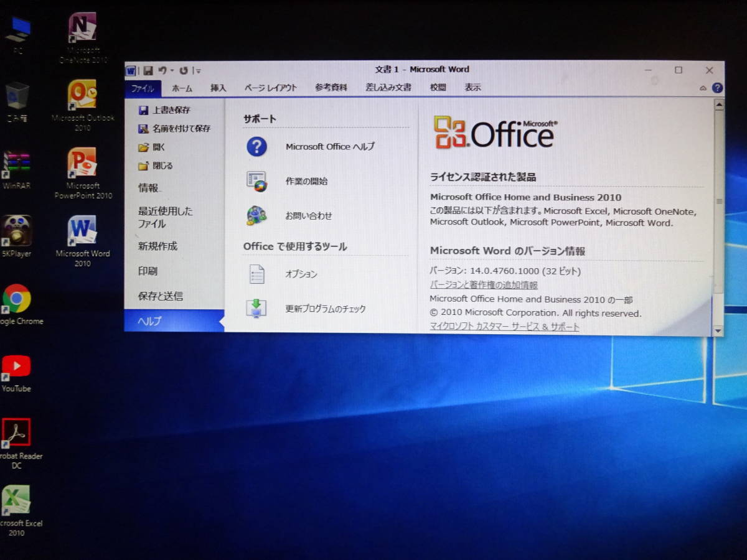
Task: Open Microsoft Word 2010 desktop shortcut
Action: click(83, 241)
